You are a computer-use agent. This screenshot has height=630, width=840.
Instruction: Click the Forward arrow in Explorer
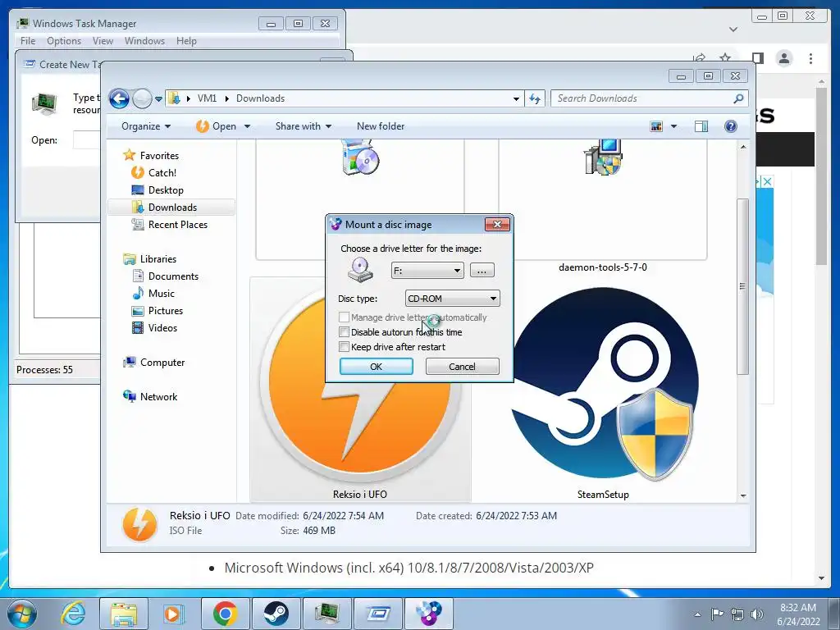coord(142,98)
